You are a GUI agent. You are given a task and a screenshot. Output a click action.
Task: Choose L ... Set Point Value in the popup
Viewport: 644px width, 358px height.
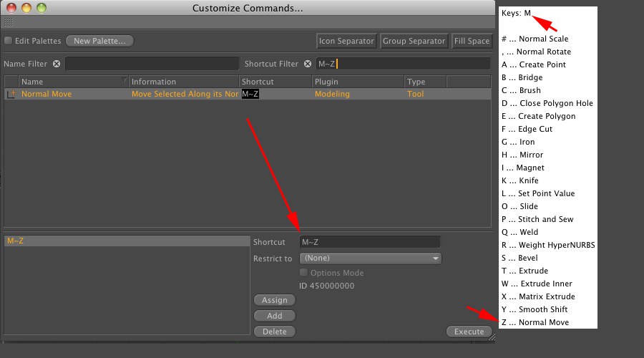click(x=538, y=193)
